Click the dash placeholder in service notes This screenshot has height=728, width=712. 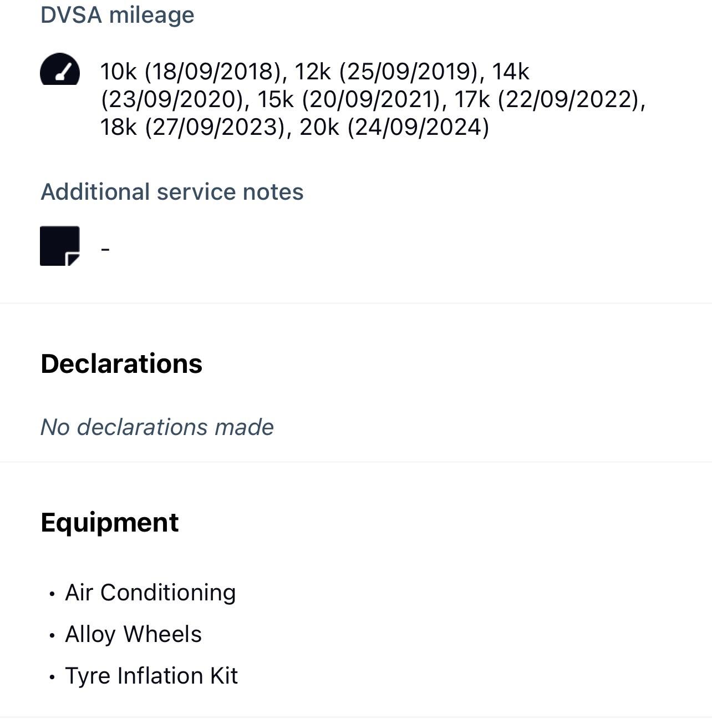coord(105,249)
